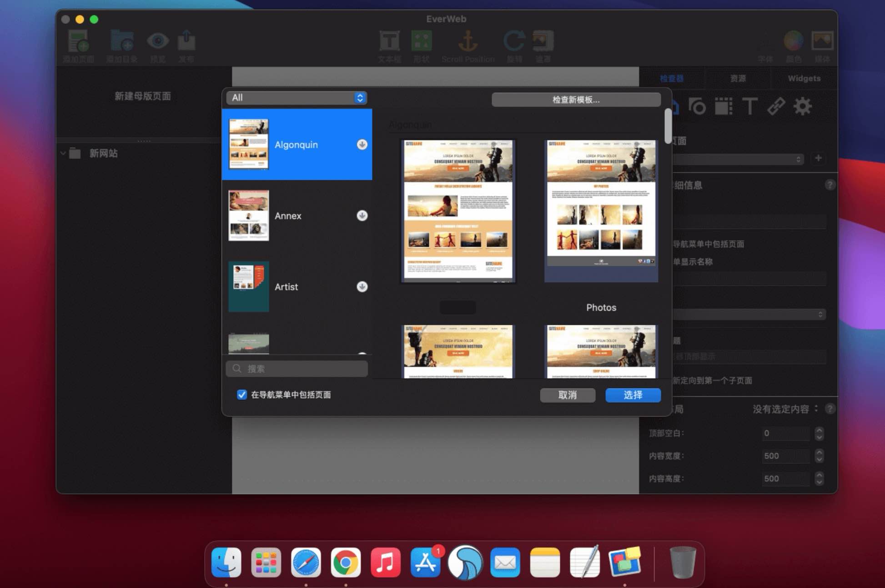Image resolution: width=885 pixels, height=588 pixels.
Task: Open Safari from the dock
Action: (306, 563)
